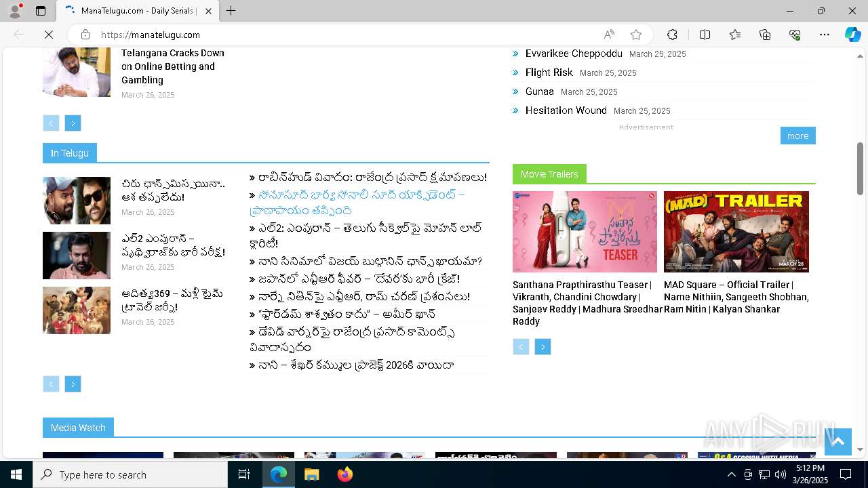
Task: Open Copilot sidebar icon
Action: [x=852, y=35]
